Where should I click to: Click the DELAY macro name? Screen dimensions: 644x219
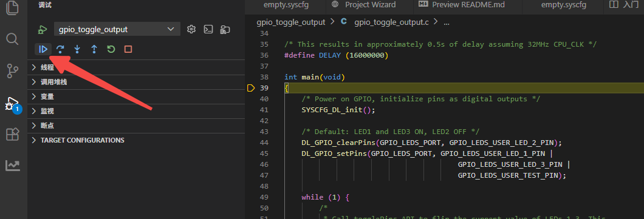point(330,55)
